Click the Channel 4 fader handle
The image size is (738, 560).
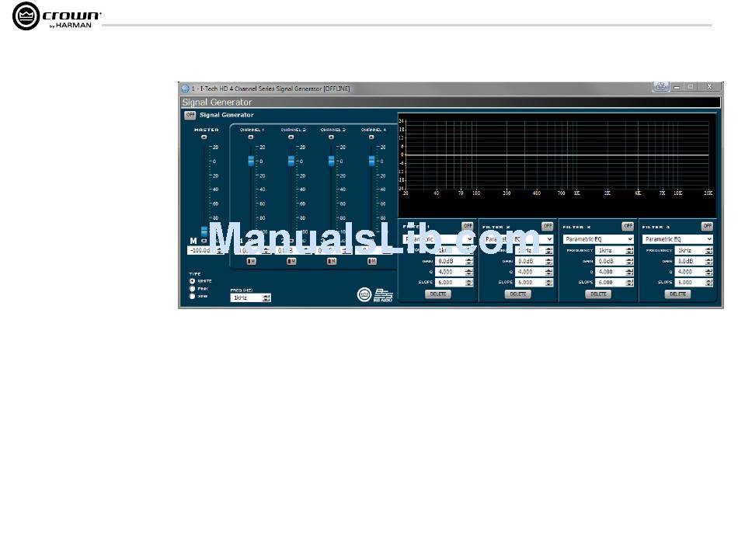(371, 161)
